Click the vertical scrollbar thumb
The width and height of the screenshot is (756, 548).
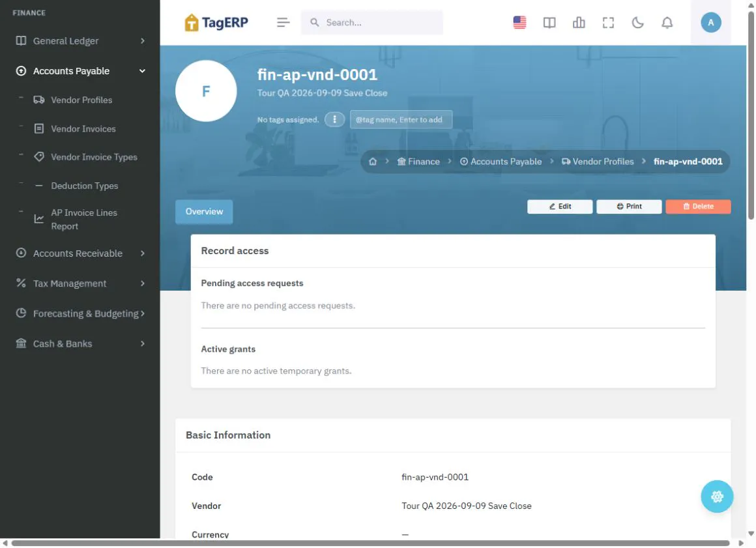coord(751,115)
